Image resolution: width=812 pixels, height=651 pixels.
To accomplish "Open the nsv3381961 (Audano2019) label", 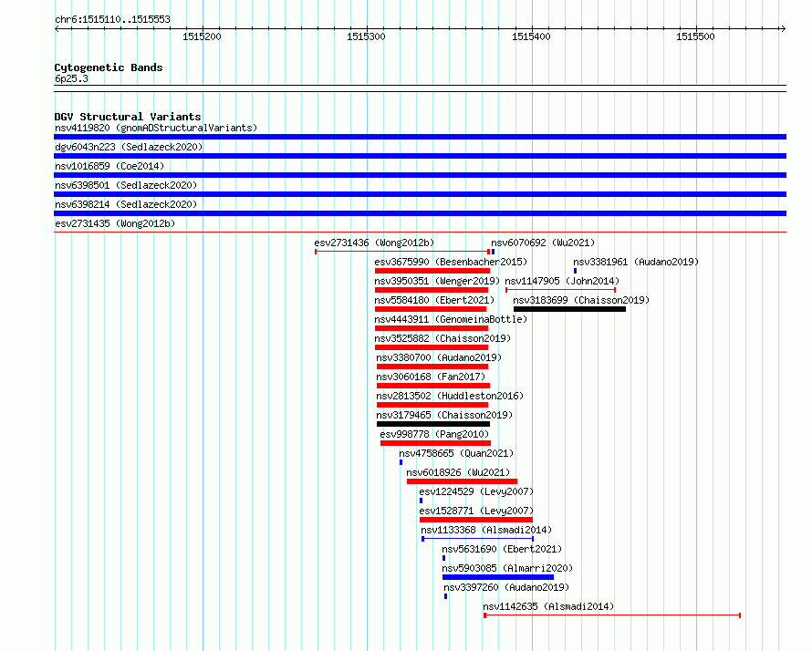I will coord(636,262).
